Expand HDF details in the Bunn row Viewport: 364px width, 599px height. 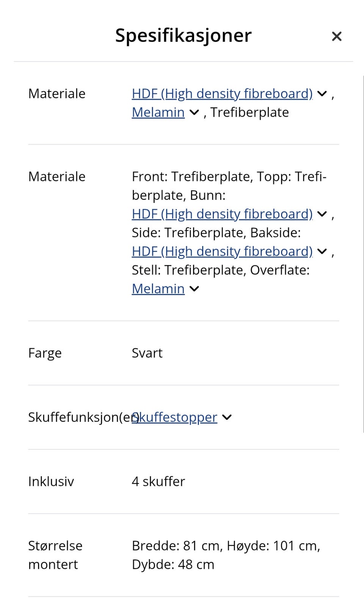pyautogui.click(x=322, y=214)
